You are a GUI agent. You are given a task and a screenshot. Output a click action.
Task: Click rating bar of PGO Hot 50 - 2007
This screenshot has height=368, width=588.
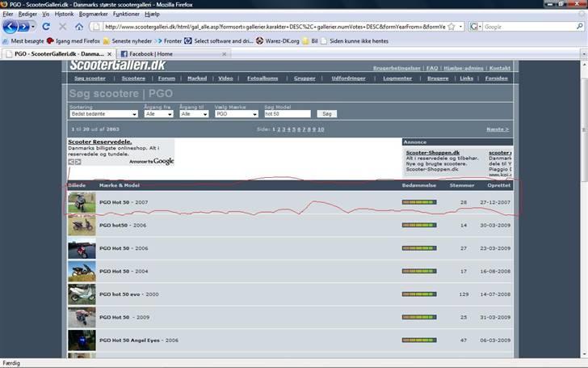coord(418,202)
